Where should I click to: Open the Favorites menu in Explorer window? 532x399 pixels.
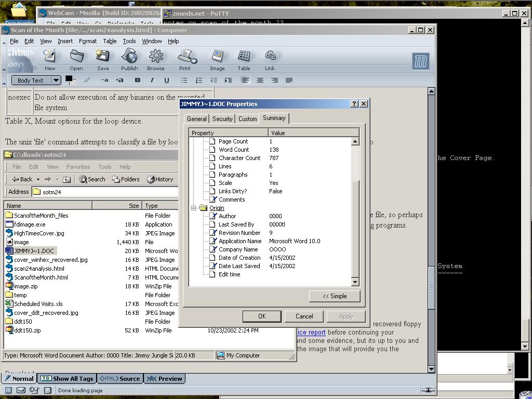pos(78,167)
